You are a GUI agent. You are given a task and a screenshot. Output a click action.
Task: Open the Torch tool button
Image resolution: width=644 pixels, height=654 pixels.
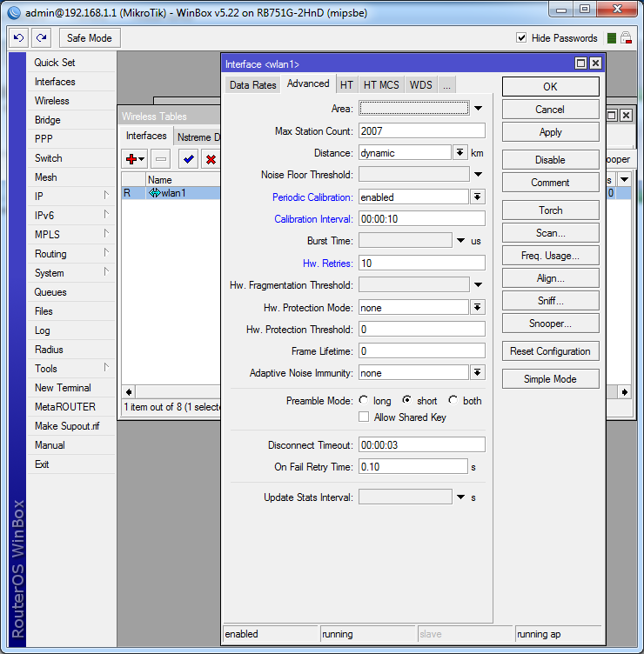(x=551, y=210)
